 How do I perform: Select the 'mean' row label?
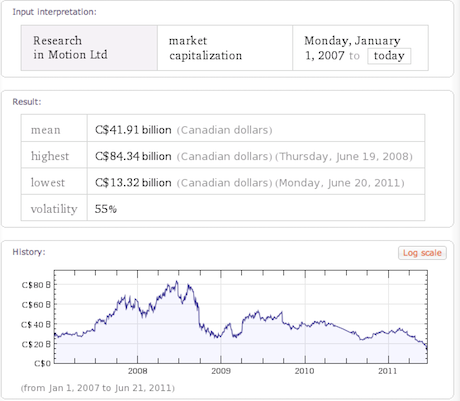(46, 130)
